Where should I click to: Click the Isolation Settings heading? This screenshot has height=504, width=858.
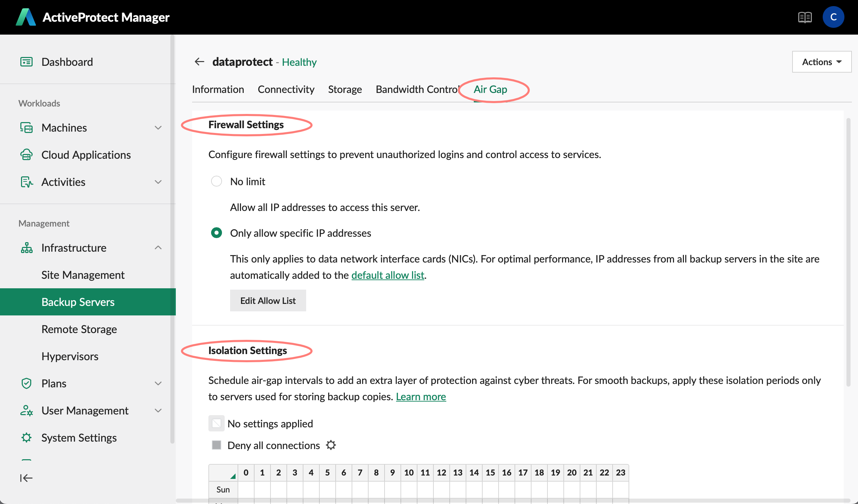(247, 351)
